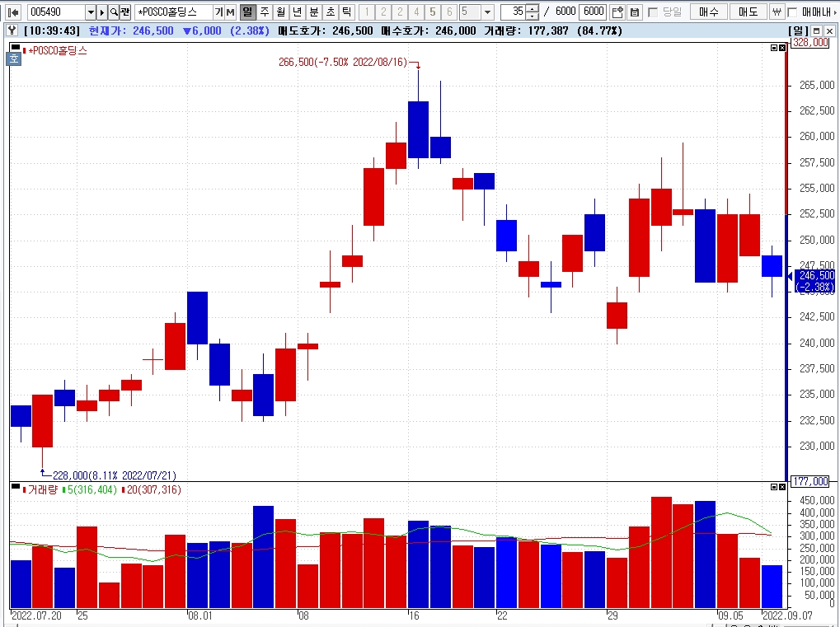Increase the 35 candle count stepper
Viewport: 840px width, 627px height.
532,8
